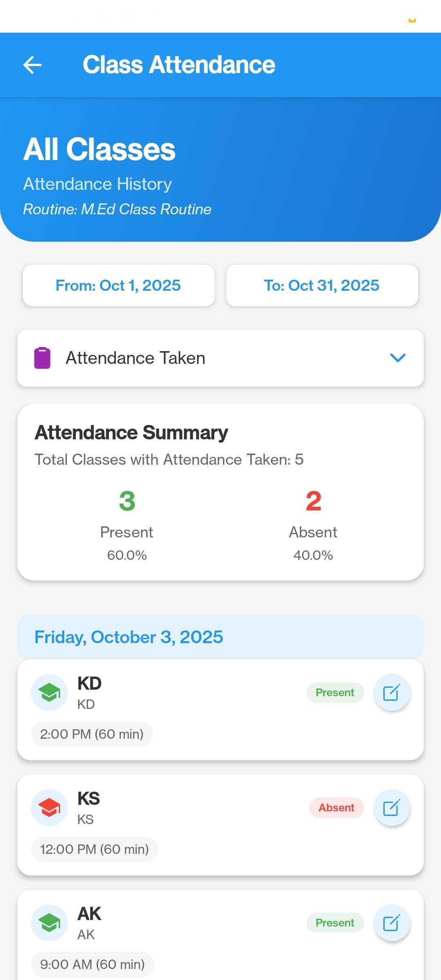Click the Absent badge on KS
Image resolution: width=441 pixels, height=980 pixels.
[336, 808]
